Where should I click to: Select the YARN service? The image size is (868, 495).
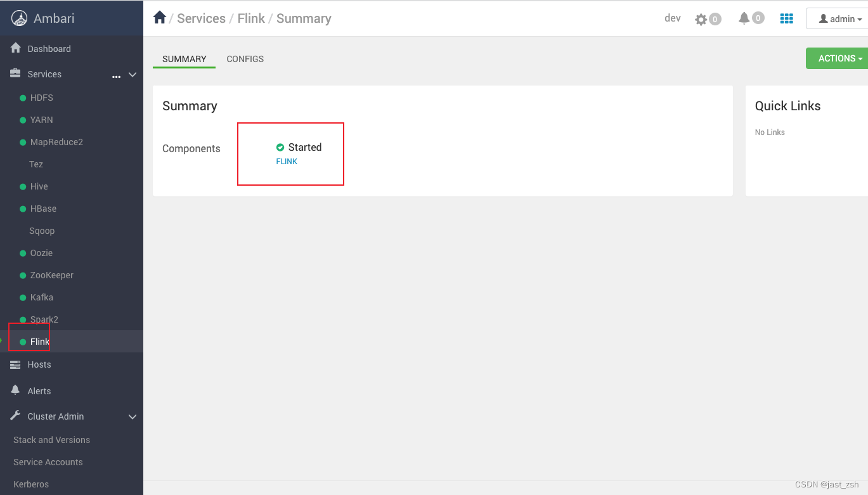tap(42, 120)
